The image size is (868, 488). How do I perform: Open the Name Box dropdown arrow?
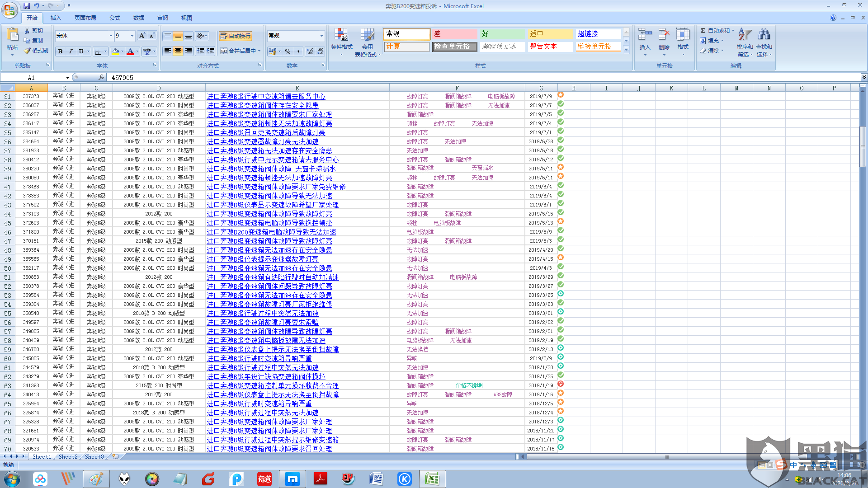(x=67, y=78)
